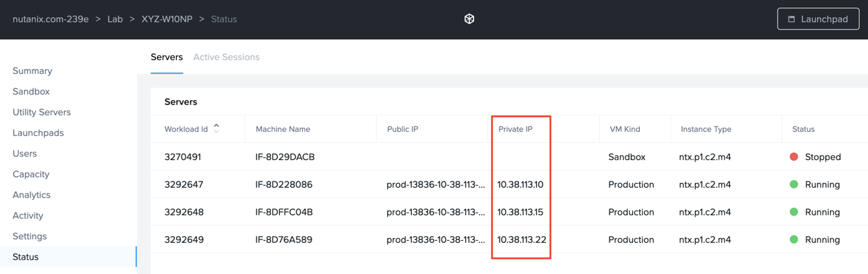Screen dimensions: 868x274
Task: Click Production cell in 3292648 row
Action: coord(631,212)
